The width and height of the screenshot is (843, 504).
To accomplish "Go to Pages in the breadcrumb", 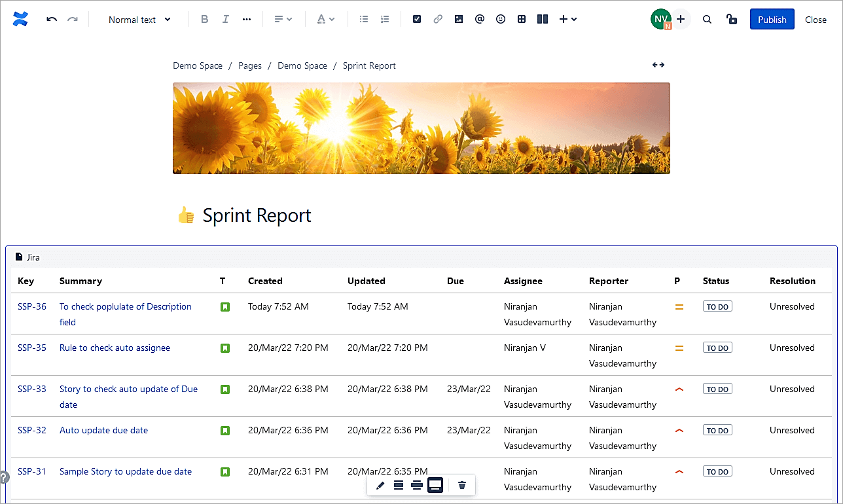I will 250,65.
